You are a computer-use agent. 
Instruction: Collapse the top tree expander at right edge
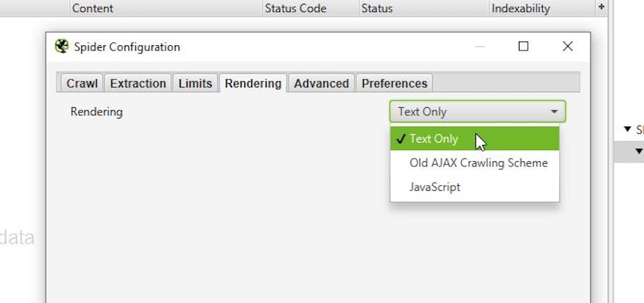pyautogui.click(x=627, y=130)
